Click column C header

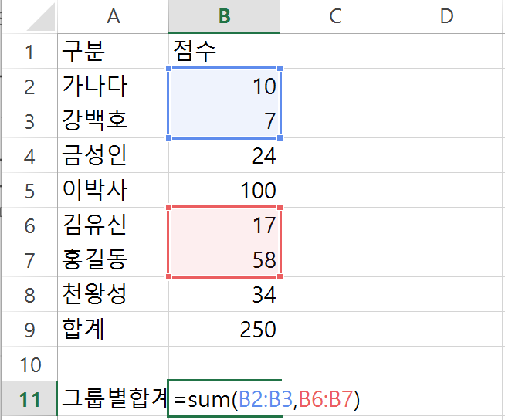pos(334,16)
